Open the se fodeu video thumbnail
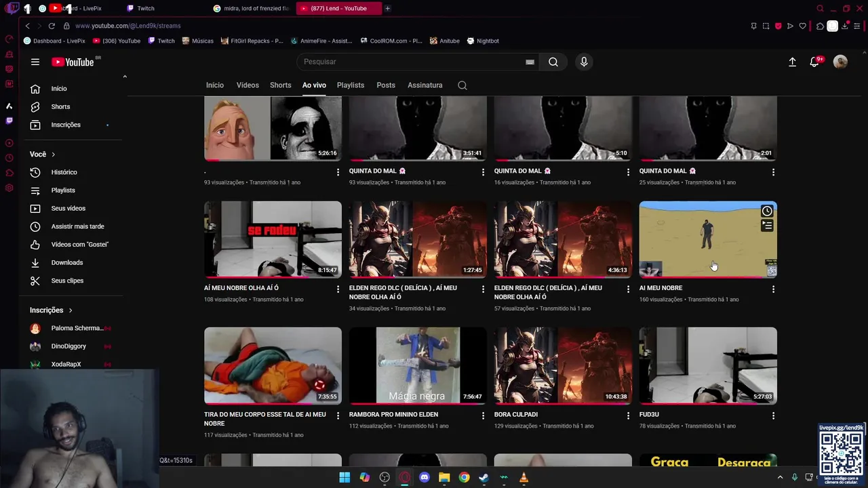 273,239
